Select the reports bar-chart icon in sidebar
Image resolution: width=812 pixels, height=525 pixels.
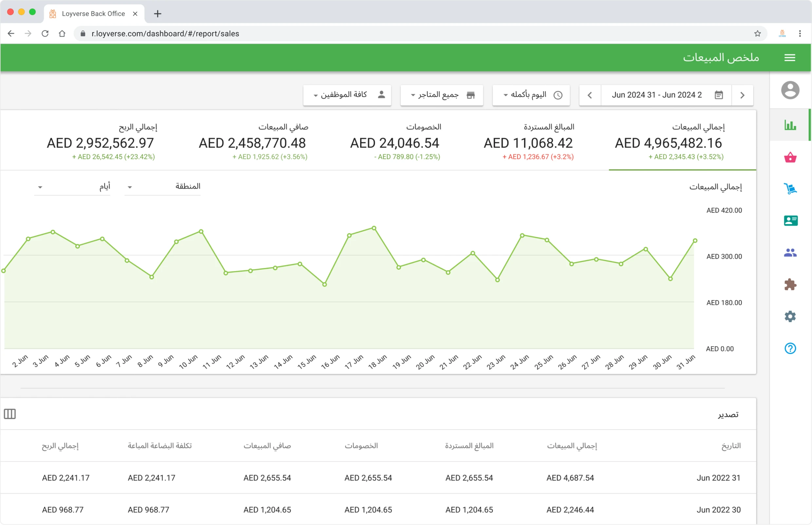(790, 125)
